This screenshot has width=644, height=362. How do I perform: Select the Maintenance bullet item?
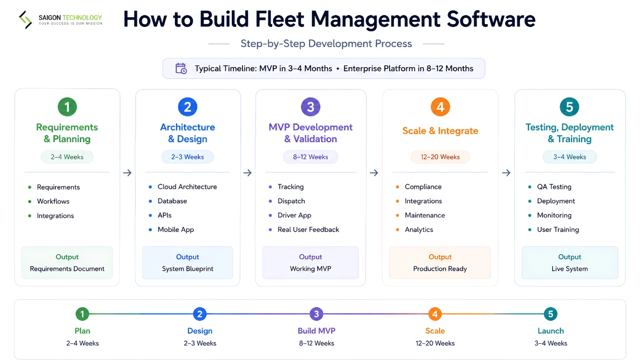tap(420, 216)
